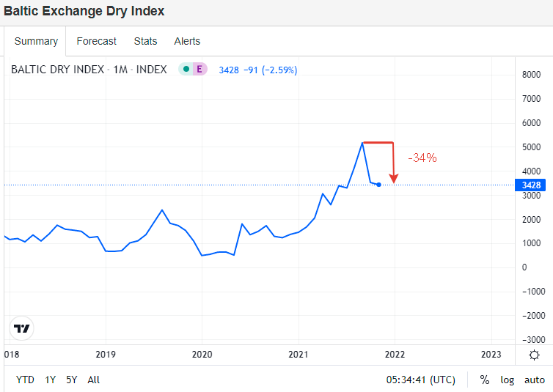Viewport: 553px width, 392px height.
Task: Click the 5000 value on price axis
Action: pos(531,147)
